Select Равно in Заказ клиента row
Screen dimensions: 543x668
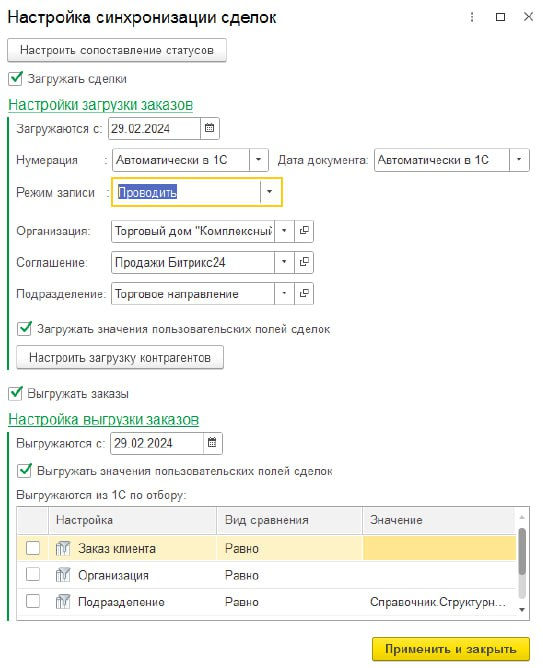[290, 548]
